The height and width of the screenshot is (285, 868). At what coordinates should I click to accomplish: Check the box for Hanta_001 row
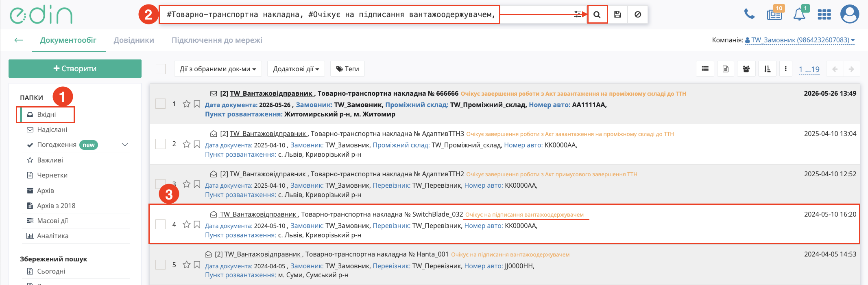[161, 265]
